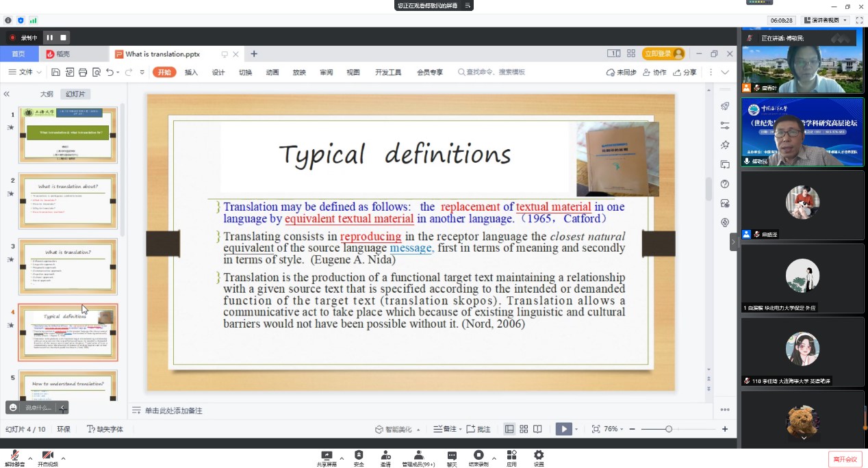This screenshot has height=468, width=868.
Task: Click the print icon in WPS toolbar
Action: (83, 73)
